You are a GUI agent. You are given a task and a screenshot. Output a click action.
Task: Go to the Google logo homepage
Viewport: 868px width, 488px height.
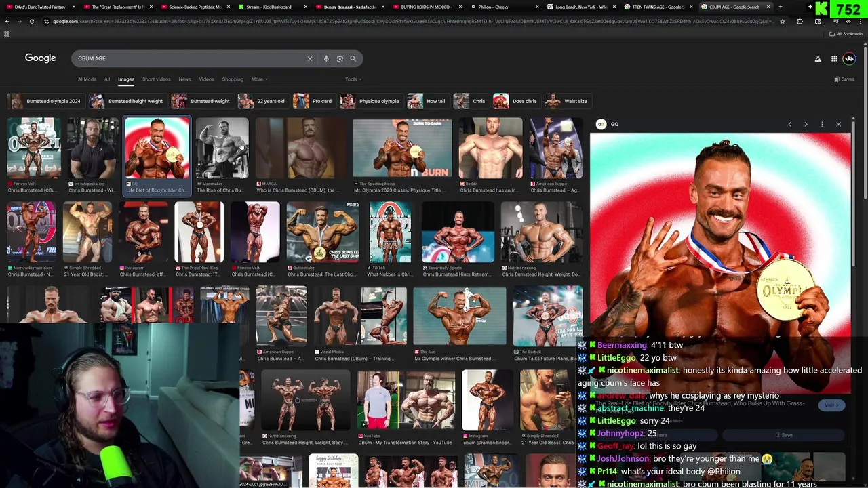tap(40, 58)
